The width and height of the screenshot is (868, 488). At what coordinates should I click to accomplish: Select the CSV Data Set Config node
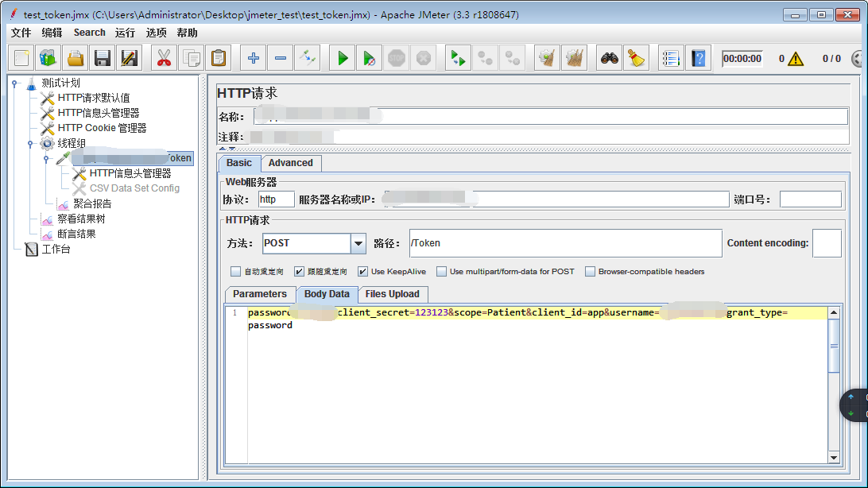134,188
